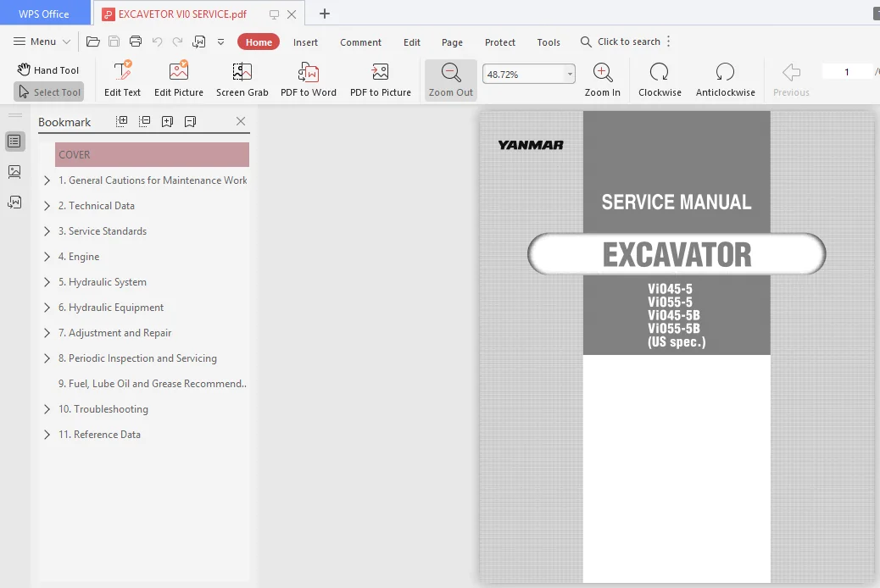Click the Edit Picture tool
880x588 pixels.
[179, 79]
